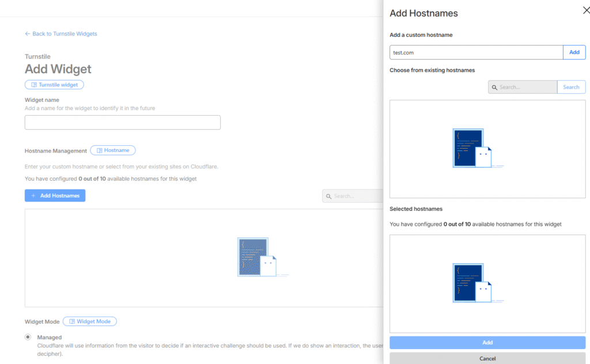Click the empty hostname table illustration on main page
This screenshot has width=590, height=364.
coord(257,257)
